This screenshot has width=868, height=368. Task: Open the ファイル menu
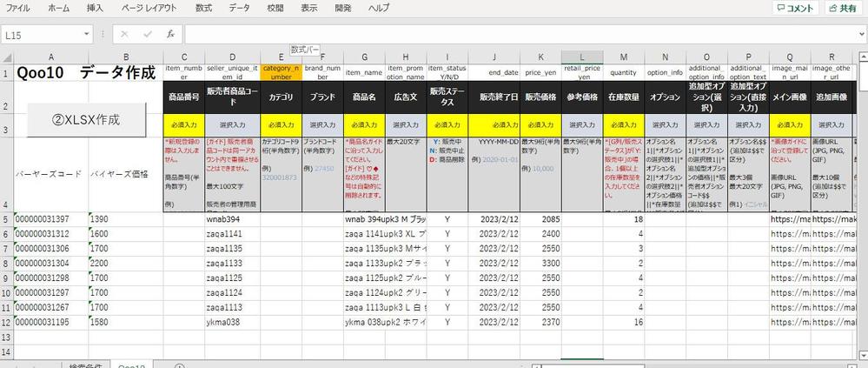17,9
